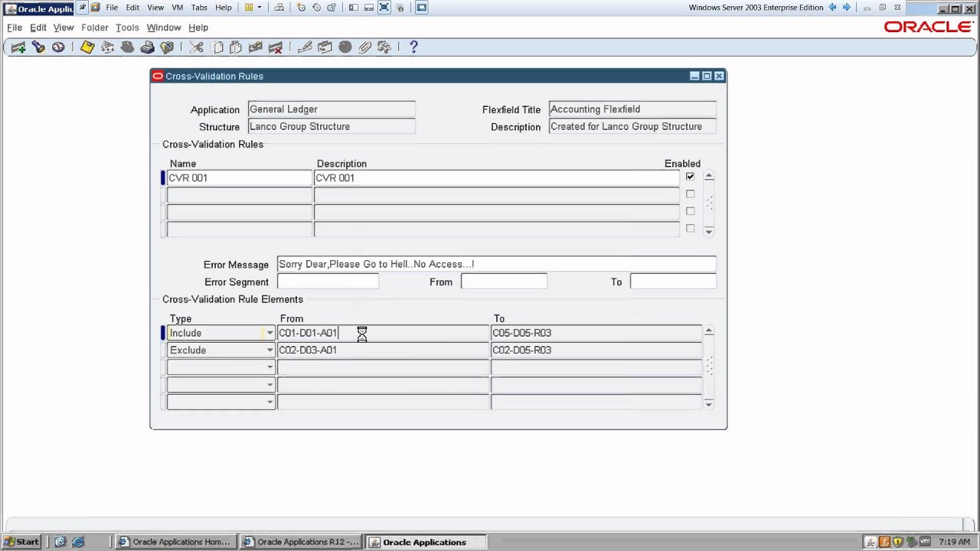Open the Tabs menu in VMware bar
This screenshot has height=551, width=980.
199,8
